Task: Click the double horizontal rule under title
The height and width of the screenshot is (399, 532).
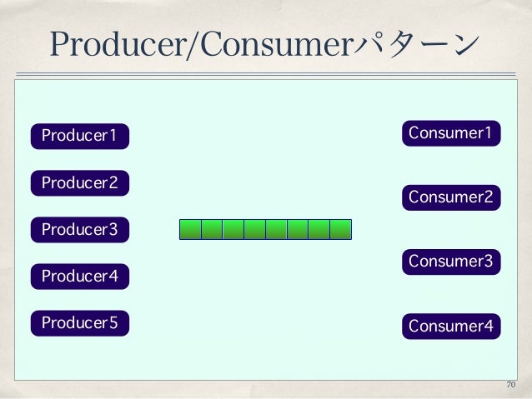Action: click(266, 74)
